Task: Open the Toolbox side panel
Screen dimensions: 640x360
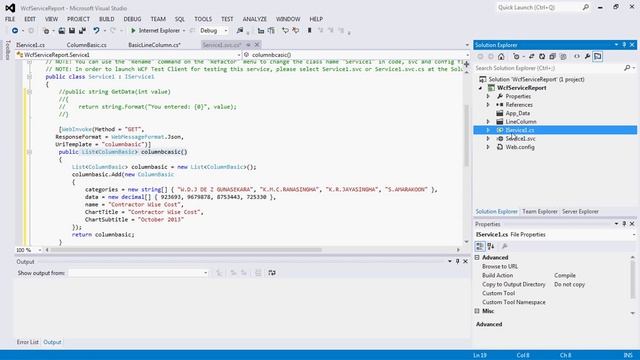Action: coord(7,50)
